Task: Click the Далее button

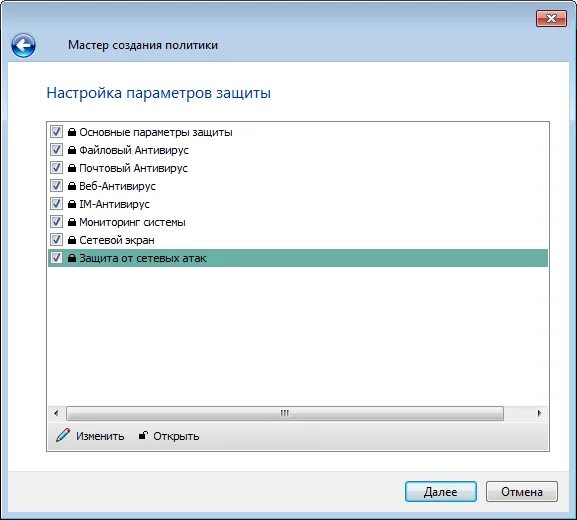Action: click(440, 492)
